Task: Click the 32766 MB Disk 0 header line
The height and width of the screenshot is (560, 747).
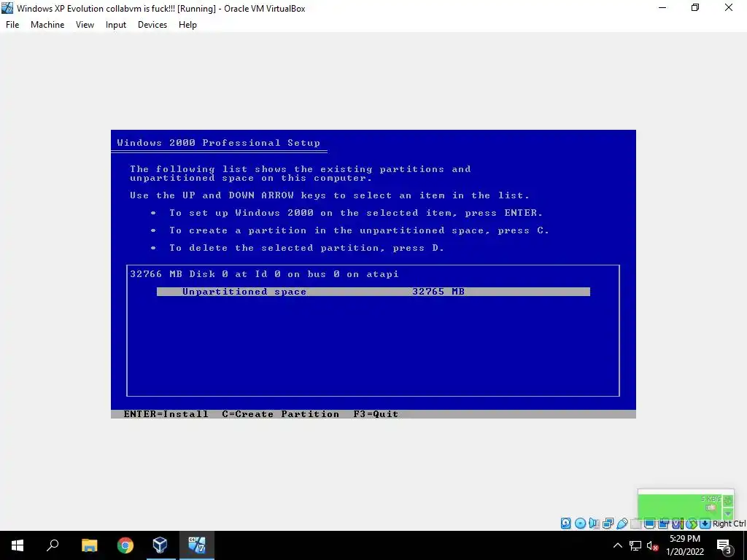Action: (x=264, y=274)
